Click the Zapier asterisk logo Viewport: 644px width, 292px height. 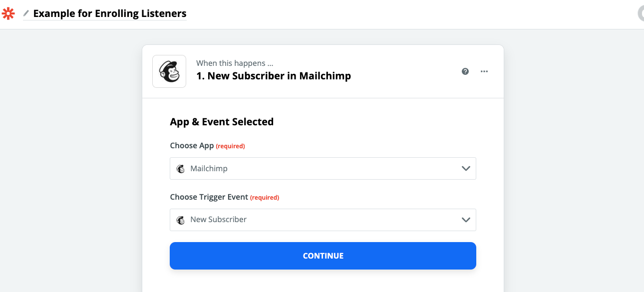[x=8, y=13]
